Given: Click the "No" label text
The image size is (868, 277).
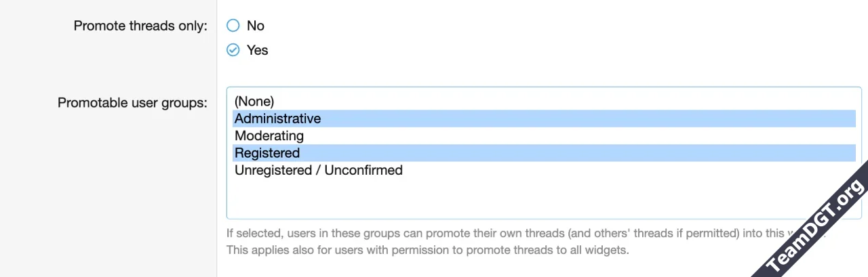Looking at the screenshot, I should [256, 26].
